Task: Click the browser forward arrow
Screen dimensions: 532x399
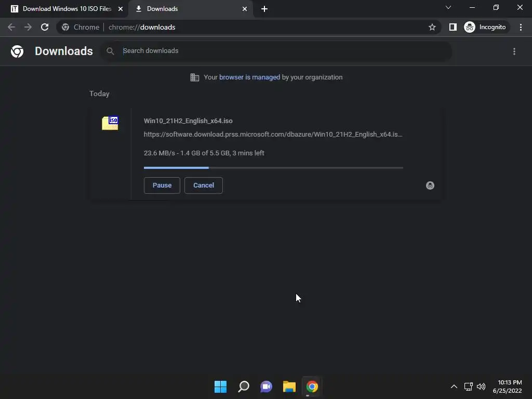Action: coord(28,27)
